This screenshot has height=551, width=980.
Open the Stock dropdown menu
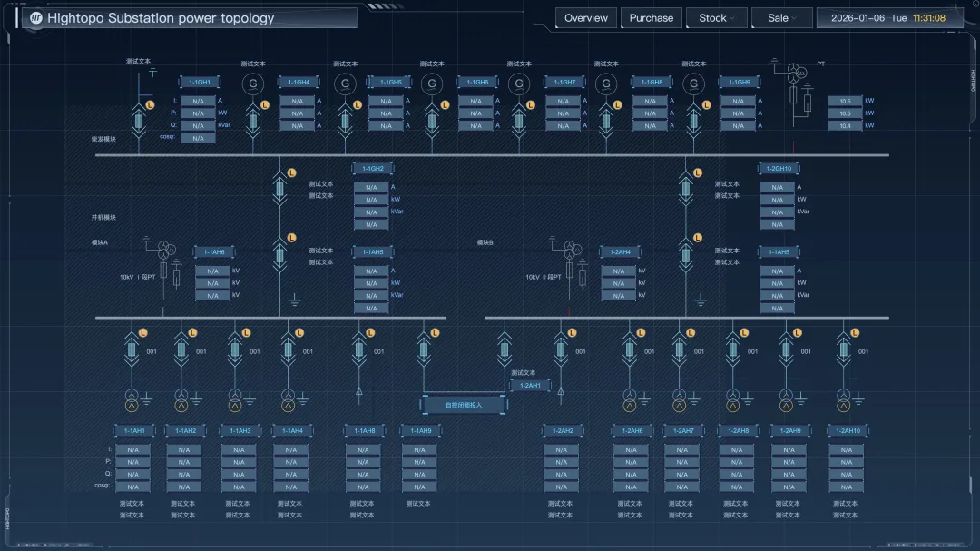717,18
